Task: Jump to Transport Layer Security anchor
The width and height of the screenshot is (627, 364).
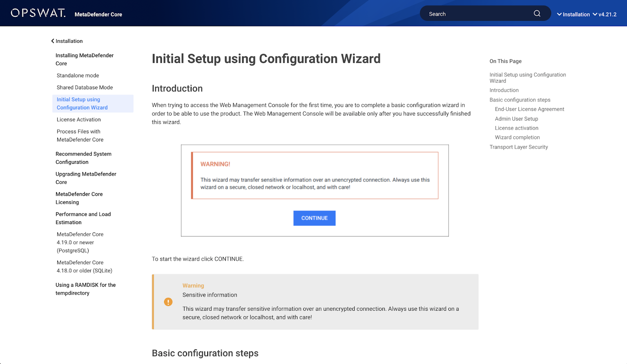Action: pyautogui.click(x=518, y=147)
